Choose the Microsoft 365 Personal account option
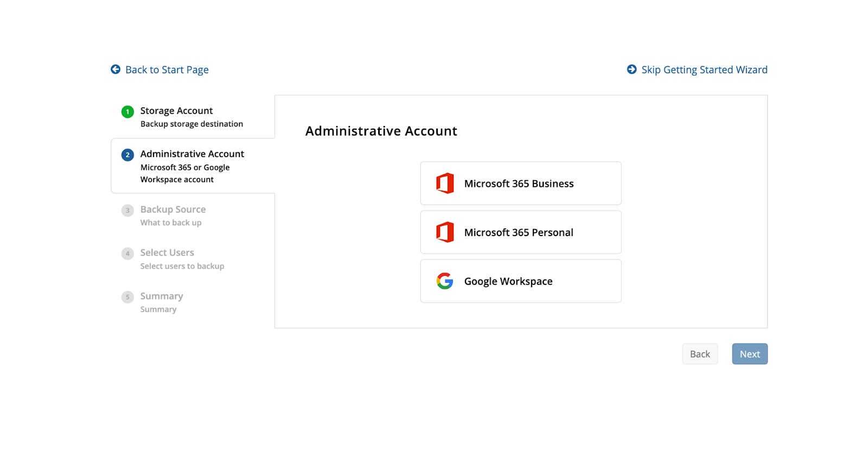Screen dimensions: 868x463 coord(521,232)
